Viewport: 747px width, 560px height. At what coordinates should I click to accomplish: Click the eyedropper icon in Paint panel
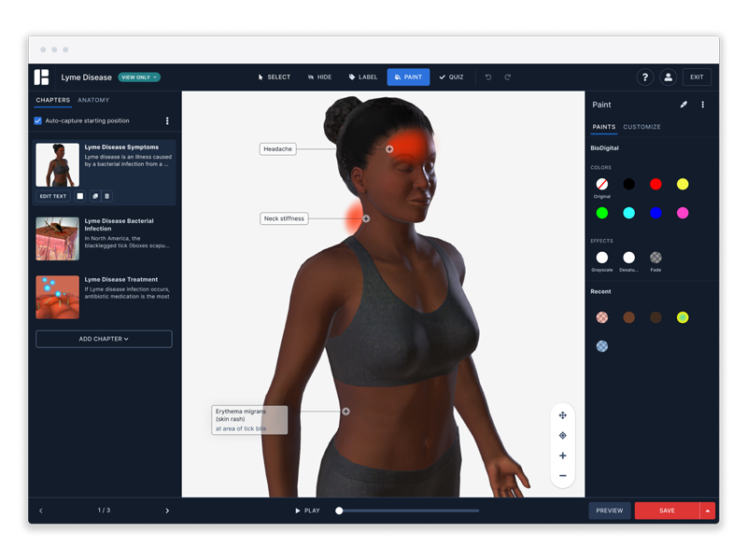coord(684,105)
